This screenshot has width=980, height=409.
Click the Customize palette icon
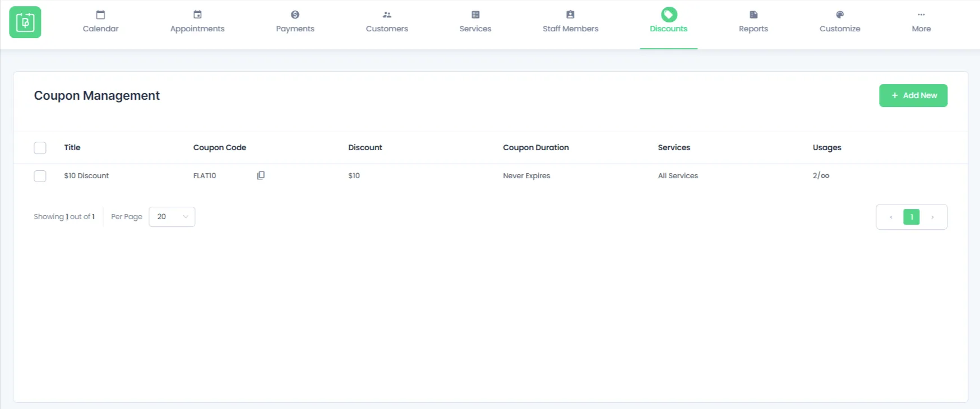840,15
